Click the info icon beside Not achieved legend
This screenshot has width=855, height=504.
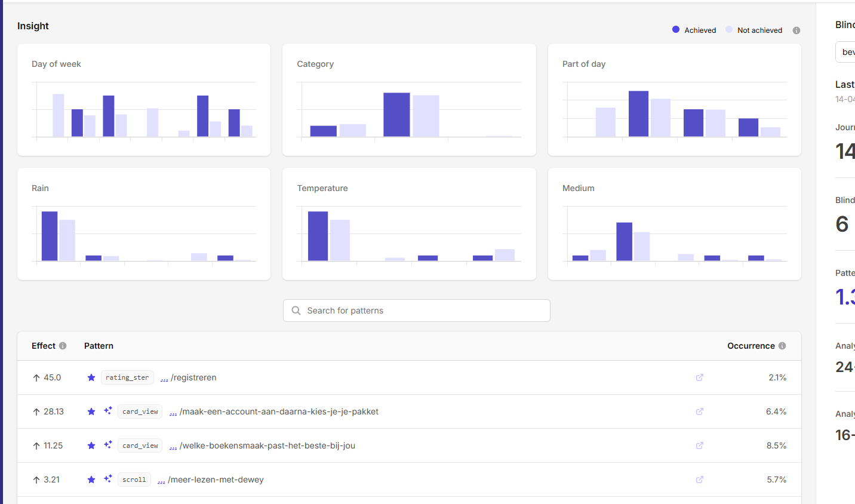point(796,30)
